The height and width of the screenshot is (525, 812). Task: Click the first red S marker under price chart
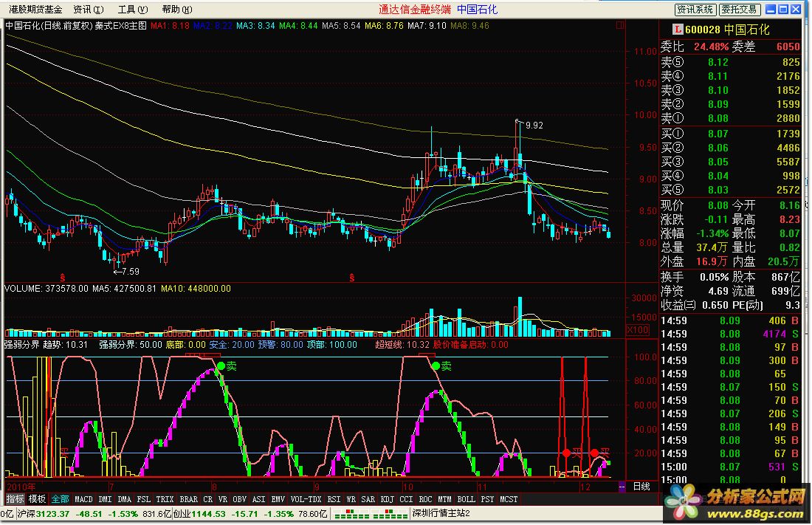(63, 278)
